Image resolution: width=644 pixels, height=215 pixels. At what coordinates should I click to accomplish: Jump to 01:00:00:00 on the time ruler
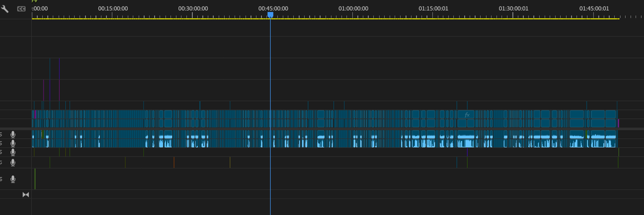click(353, 9)
